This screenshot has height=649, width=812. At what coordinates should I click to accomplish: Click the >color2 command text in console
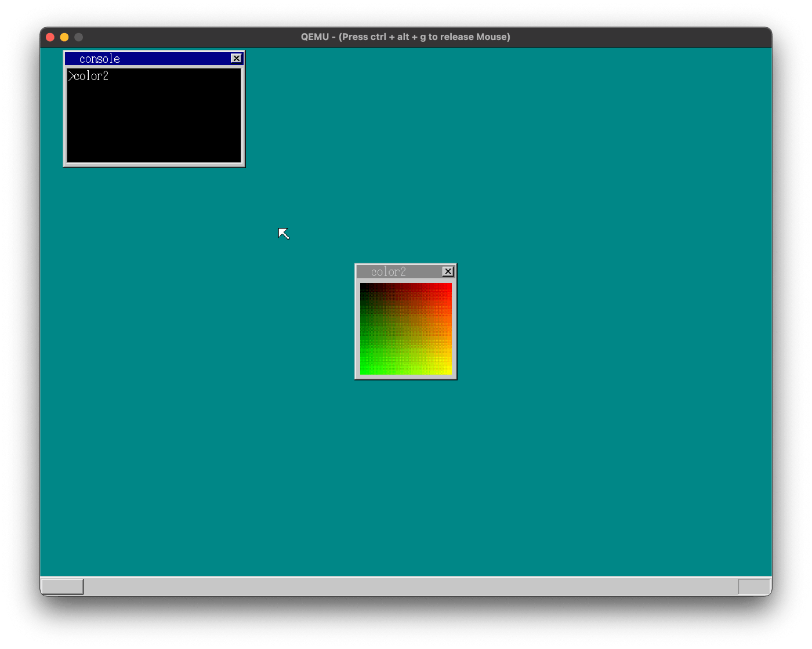tap(88, 76)
